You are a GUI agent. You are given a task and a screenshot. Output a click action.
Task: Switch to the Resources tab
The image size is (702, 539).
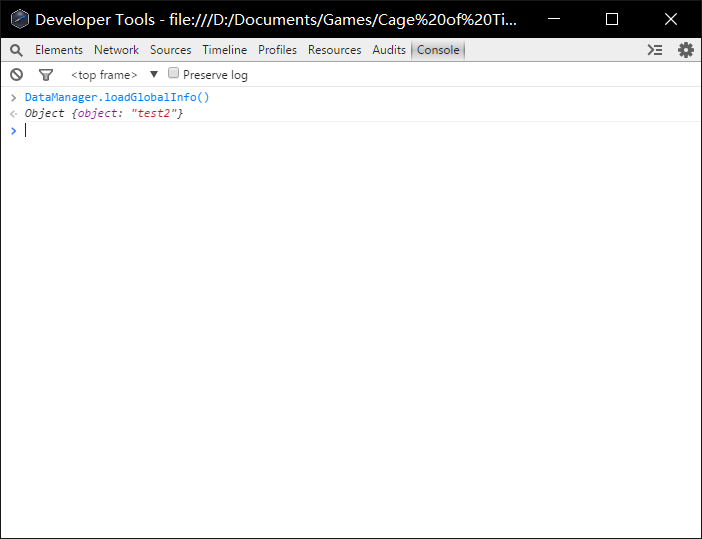pyautogui.click(x=334, y=50)
